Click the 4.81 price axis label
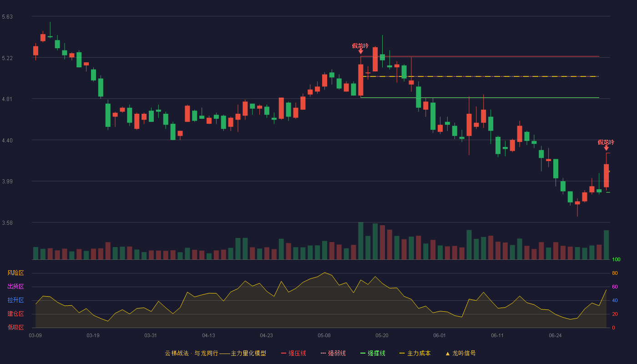Image resolution: width=637 pixels, height=364 pixels. coord(7,99)
